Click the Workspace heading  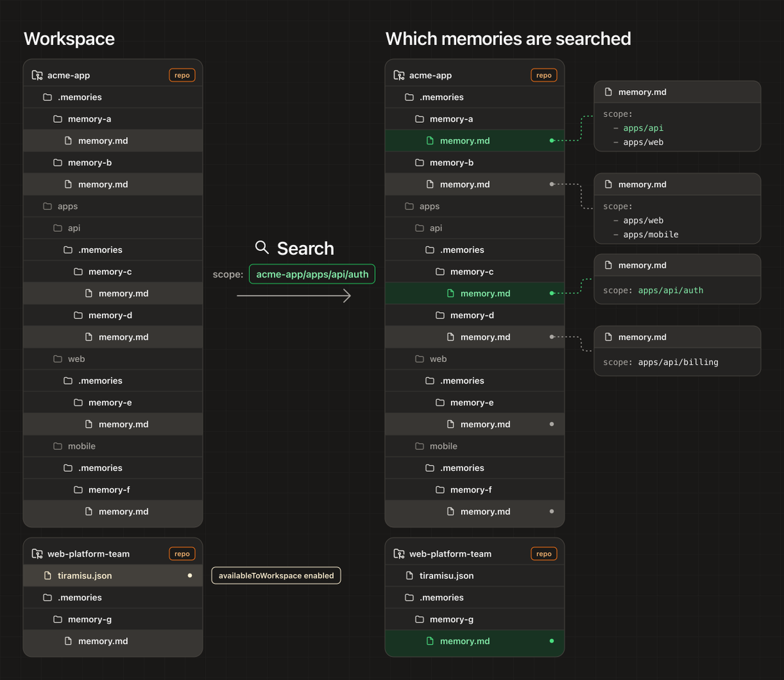(69, 39)
